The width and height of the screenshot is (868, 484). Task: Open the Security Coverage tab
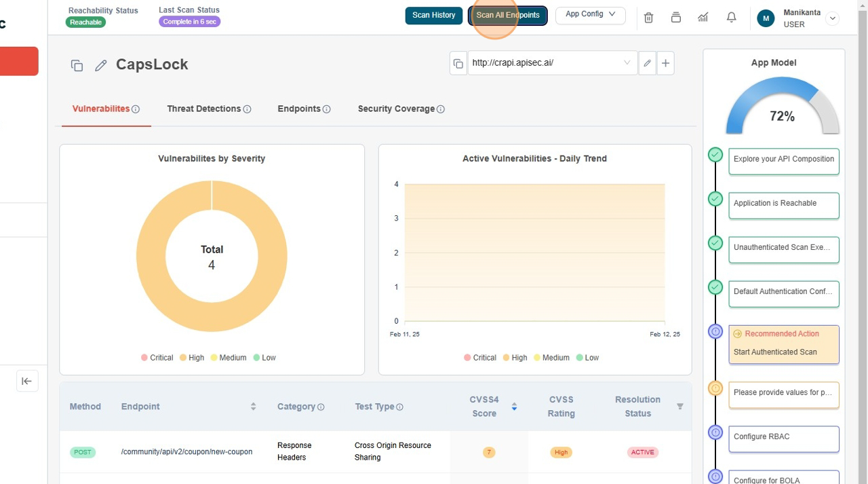397,109
